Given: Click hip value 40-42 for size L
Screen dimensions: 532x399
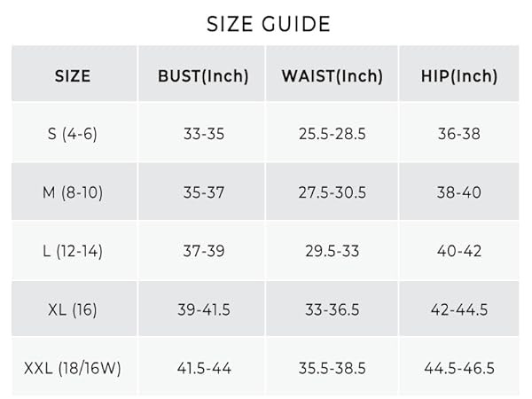Looking at the screenshot, I should tap(459, 251).
